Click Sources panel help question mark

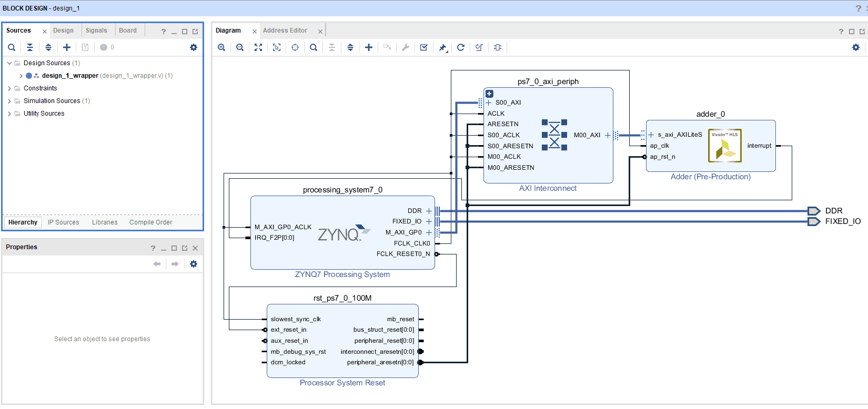point(164,32)
